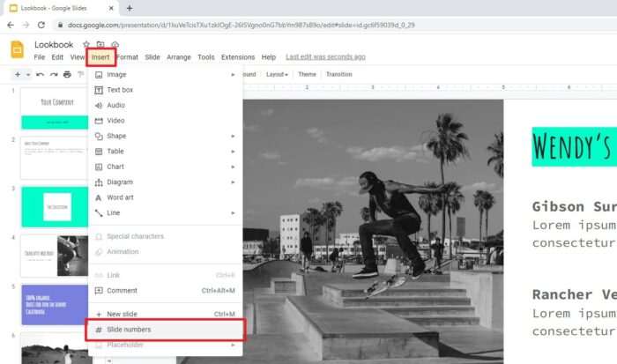Image resolution: width=617 pixels, height=364 pixels.
Task: Choose Diagram from the Insert menu
Action: (x=165, y=182)
